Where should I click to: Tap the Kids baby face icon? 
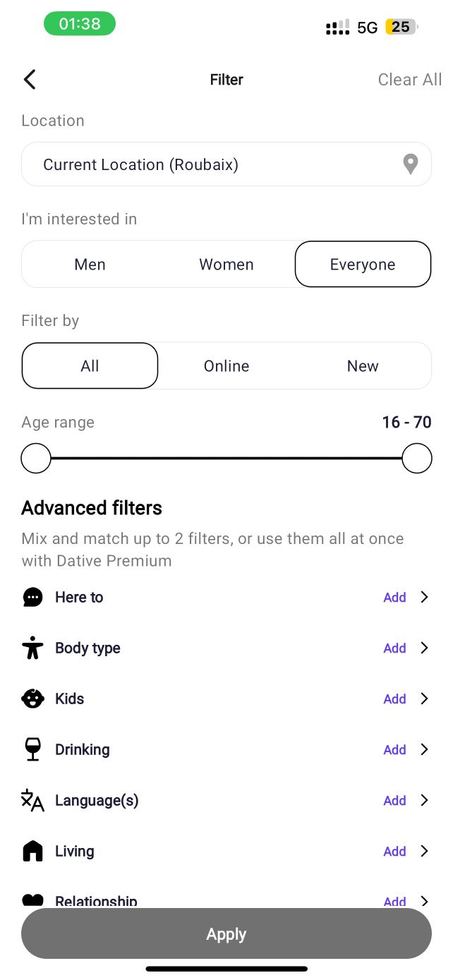point(32,699)
